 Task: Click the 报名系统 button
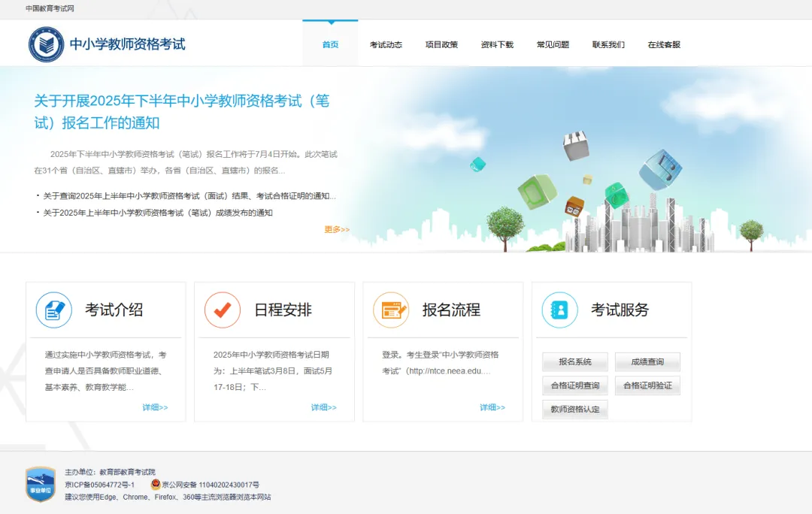click(574, 361)
